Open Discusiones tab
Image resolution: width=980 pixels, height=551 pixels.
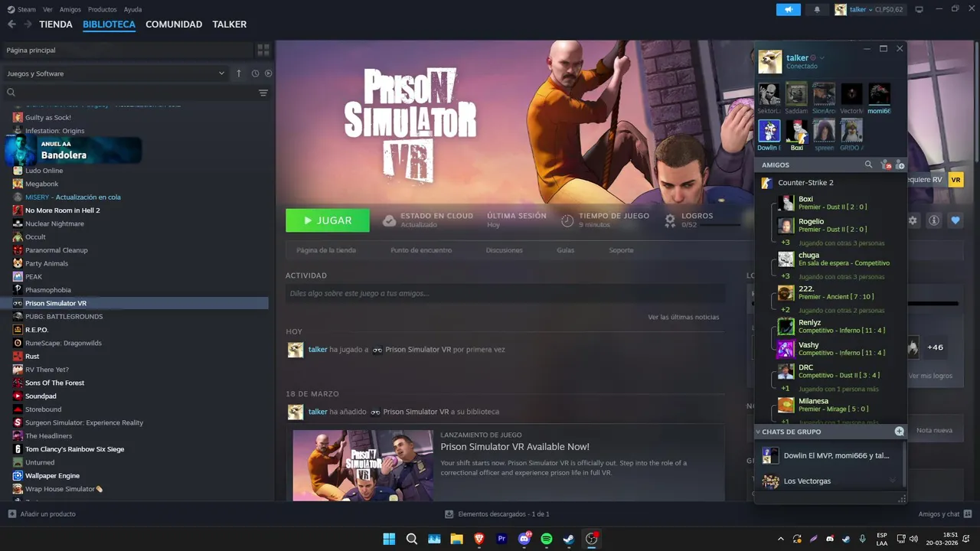pos(505,250)
